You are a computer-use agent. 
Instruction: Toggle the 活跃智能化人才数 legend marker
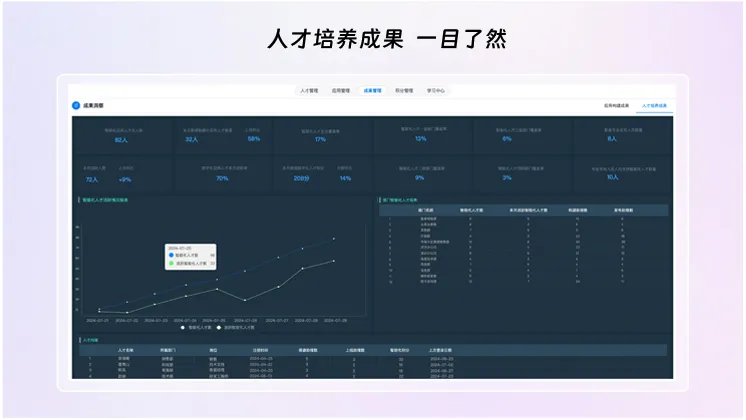click(x=219, y=328)
